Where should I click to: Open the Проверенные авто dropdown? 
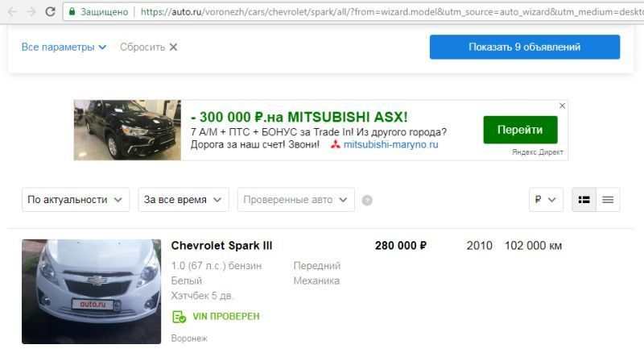[x=295, y=200]
